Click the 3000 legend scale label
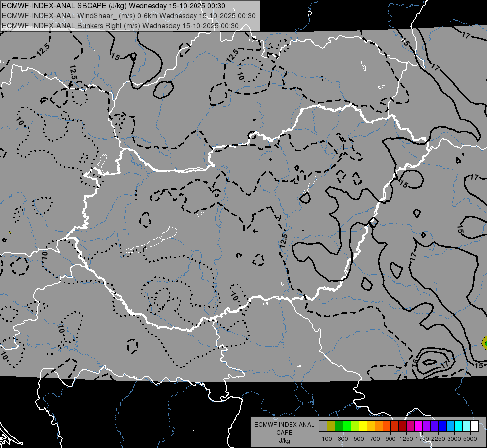Image resolution: width=487 pixels, height=448 pixels. (454, 439)
